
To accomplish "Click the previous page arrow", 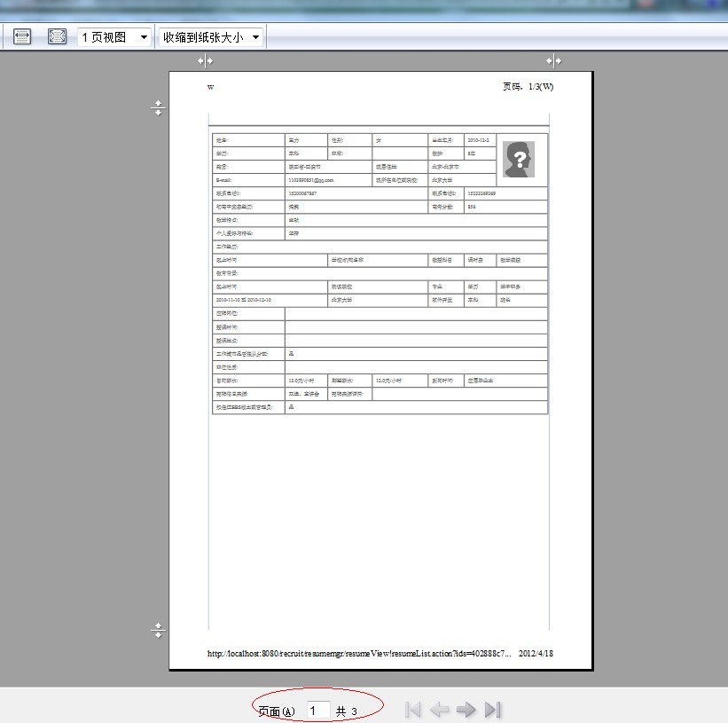I will (x=440, y=709).
